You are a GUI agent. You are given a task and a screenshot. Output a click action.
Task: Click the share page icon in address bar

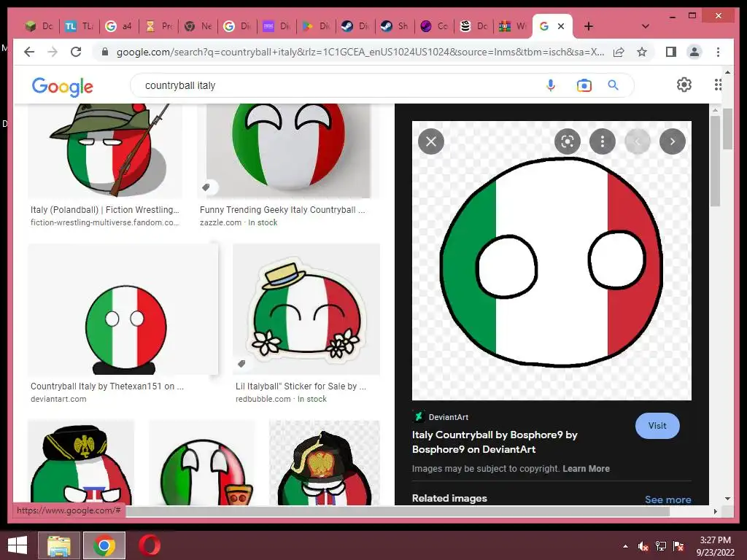619,52
